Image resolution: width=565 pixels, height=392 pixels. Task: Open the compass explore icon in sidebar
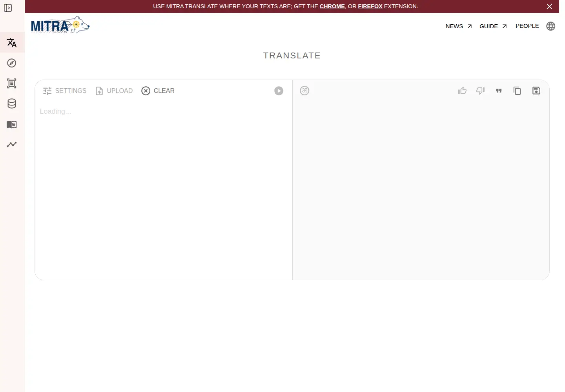[12, 63]
